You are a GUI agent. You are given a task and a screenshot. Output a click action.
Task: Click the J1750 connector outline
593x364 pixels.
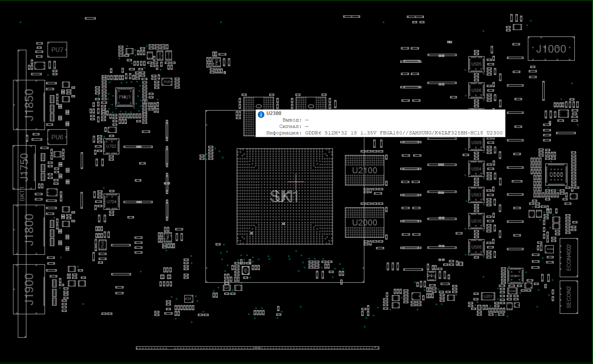24,167
